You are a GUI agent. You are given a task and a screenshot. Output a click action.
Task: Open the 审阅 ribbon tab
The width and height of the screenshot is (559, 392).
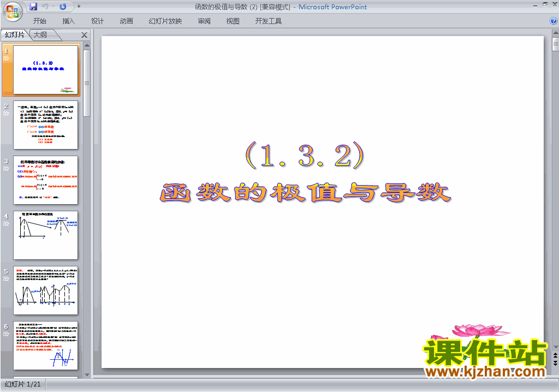(204, 21)
